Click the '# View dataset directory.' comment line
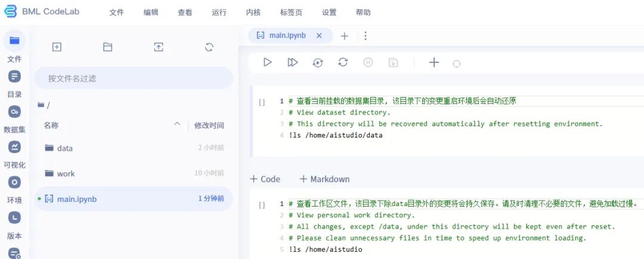This screenshot has width=644, height=259. 340,113
